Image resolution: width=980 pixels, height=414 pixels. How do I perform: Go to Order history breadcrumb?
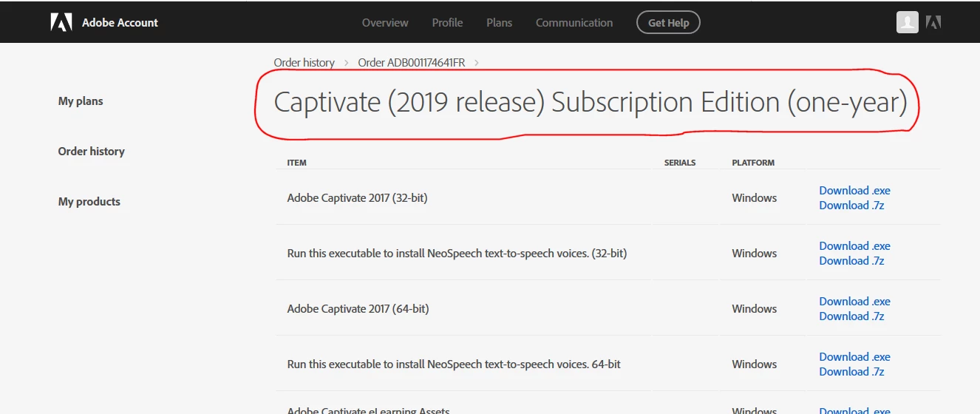pos(304,63)
